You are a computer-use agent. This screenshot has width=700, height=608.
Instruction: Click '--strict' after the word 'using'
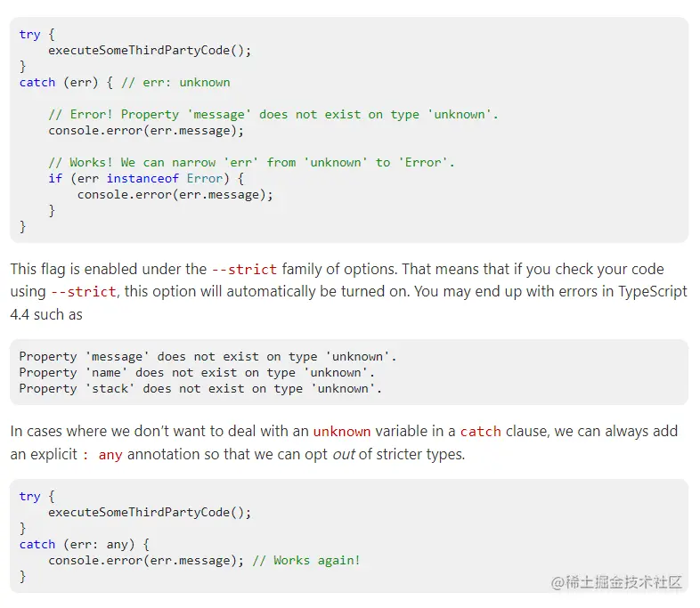pyautogui.click(x=84, y=292)
